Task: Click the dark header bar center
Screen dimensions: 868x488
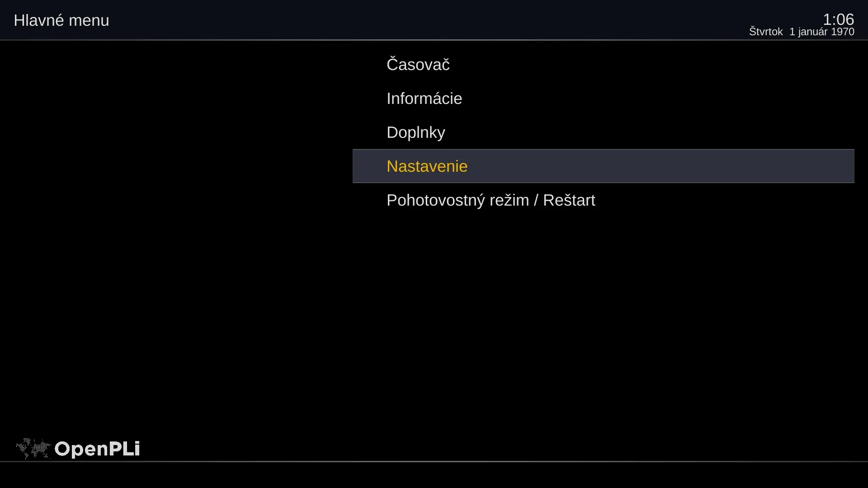Action: (x=434, y=20)
